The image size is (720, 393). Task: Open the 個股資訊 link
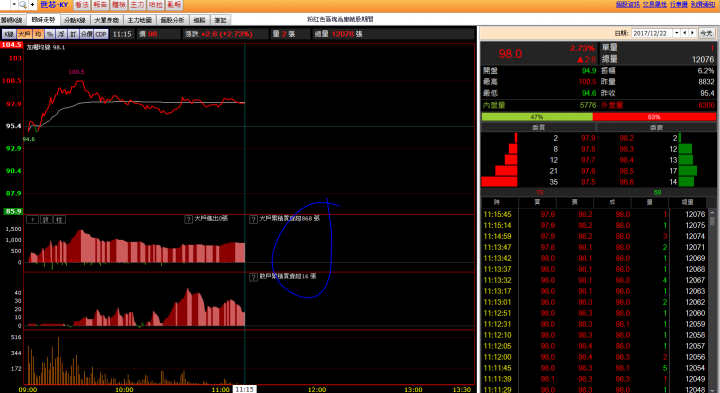click(x=628, y=4)
